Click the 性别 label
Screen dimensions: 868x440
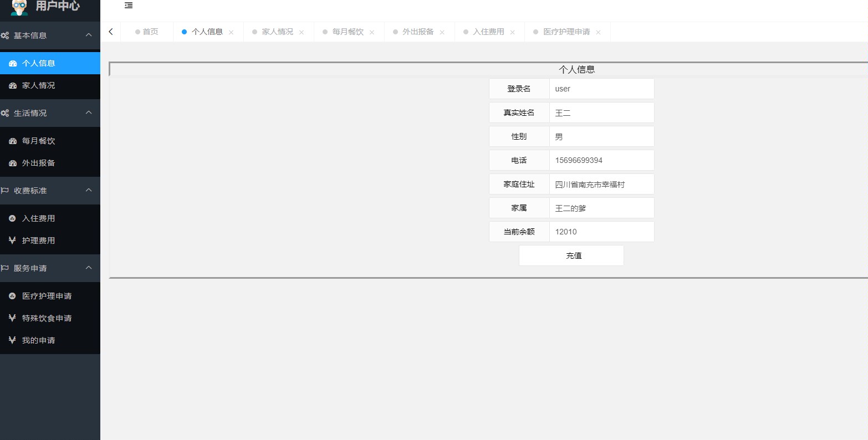tap(519, 136)
